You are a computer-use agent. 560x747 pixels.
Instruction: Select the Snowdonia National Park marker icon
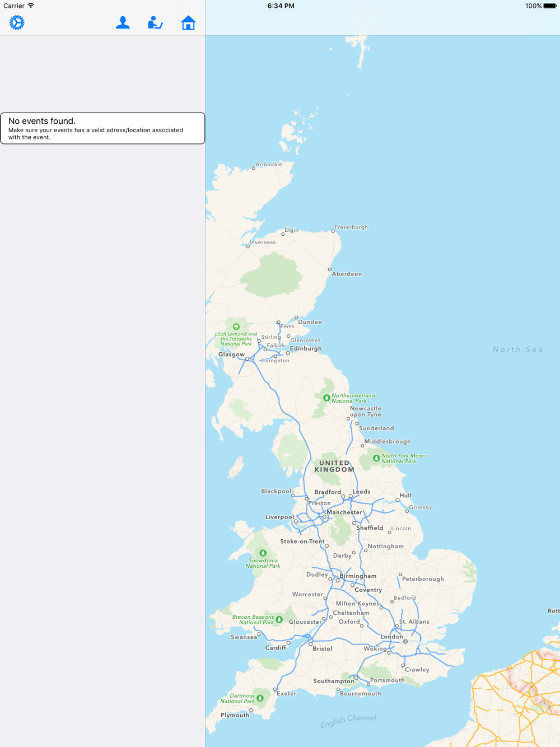tap(263, 553)
